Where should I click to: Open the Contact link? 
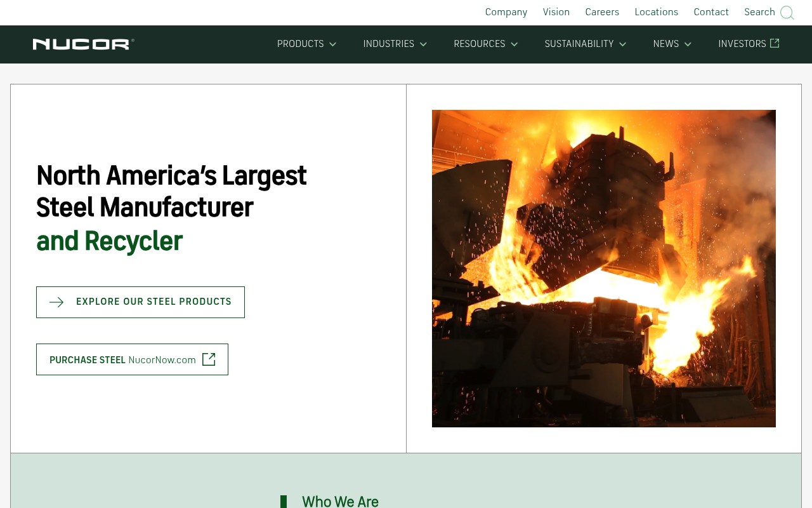[x=711, y=12]
